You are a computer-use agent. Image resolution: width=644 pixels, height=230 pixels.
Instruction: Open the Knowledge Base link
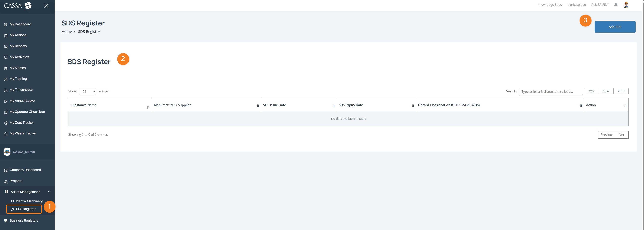point(550,5)
